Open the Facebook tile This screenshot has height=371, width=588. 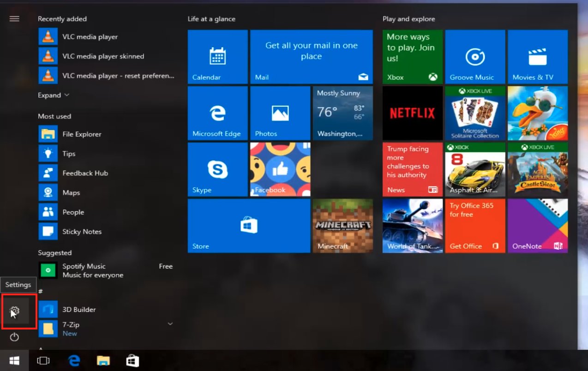[280, 169]
